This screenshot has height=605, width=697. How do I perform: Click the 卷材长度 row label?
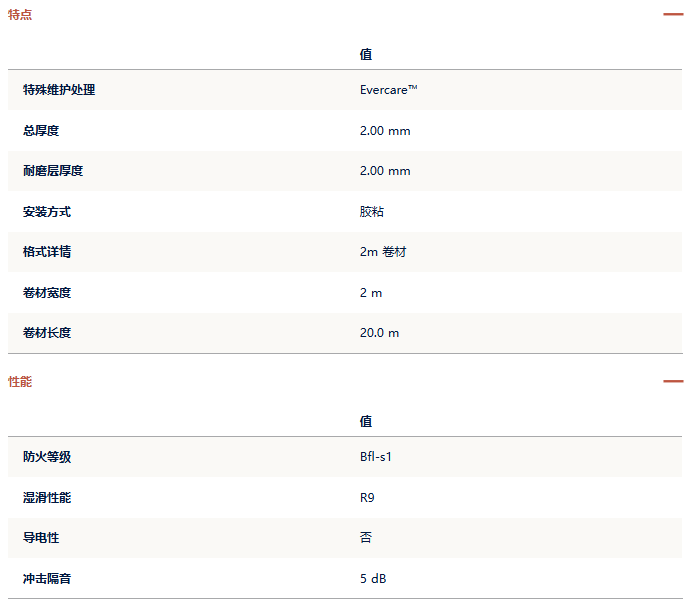47,333
